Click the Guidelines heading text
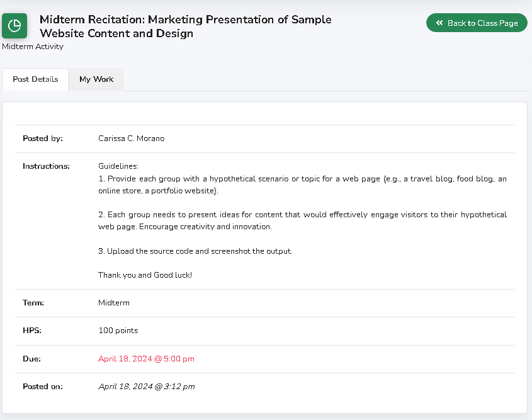 point(118,166)
